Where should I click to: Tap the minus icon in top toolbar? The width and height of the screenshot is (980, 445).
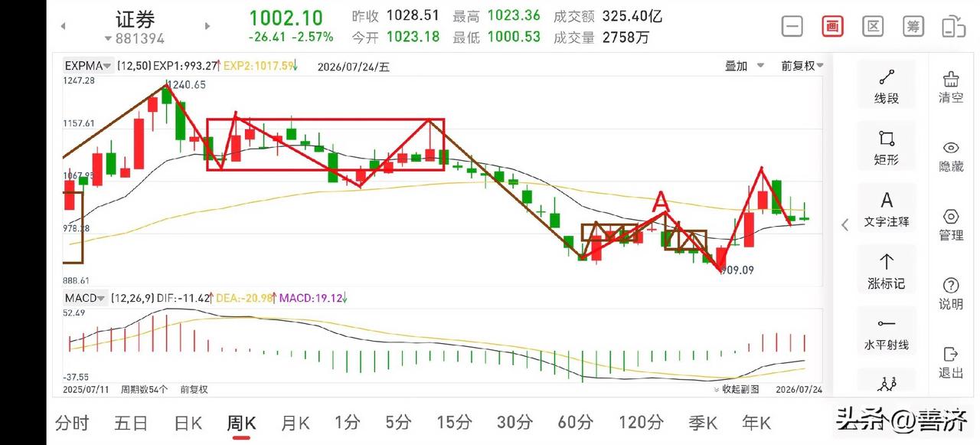coord(792,26)
